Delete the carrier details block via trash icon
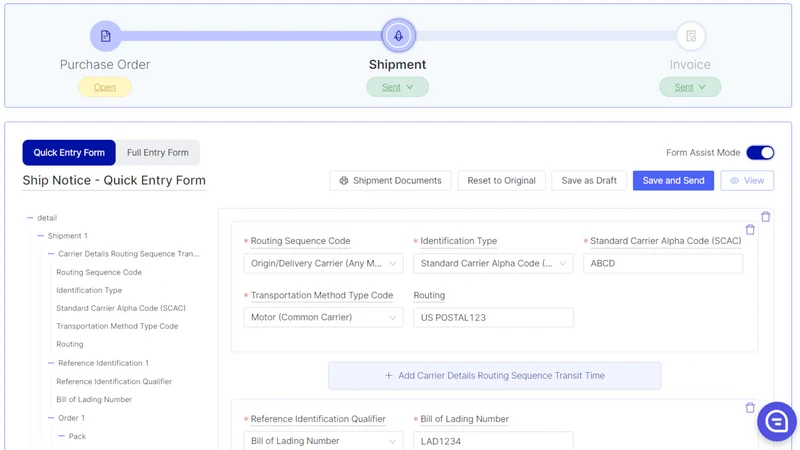 [750, 230]
